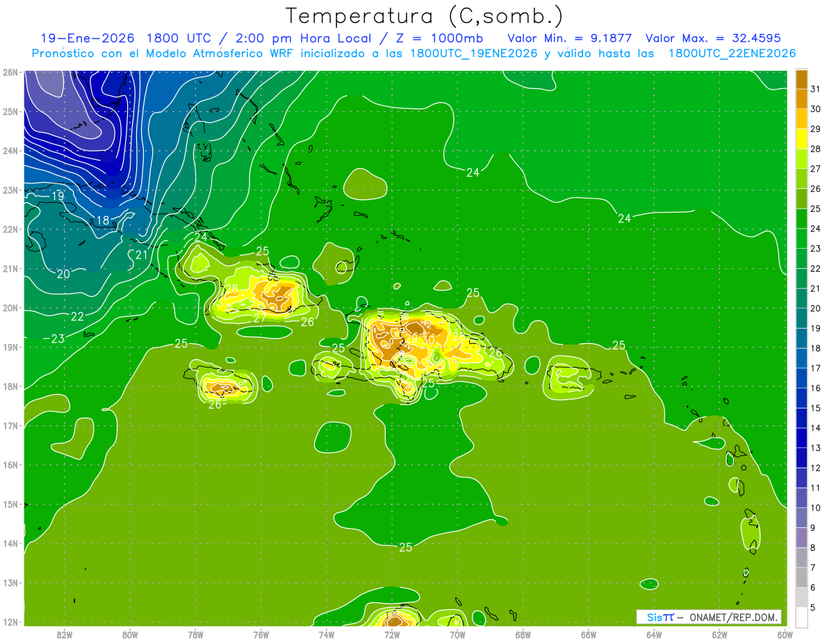Click the contour label 27 over Cuba
834x644 pixels.
259,318
